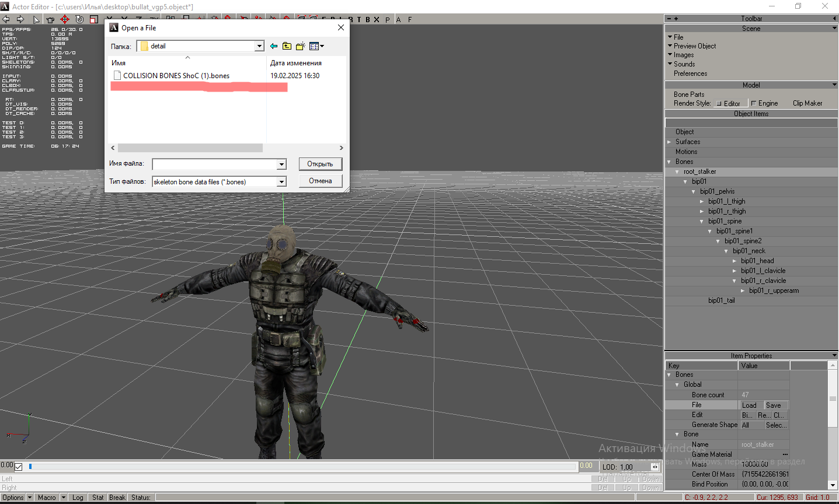The height and width of the screenshot is (504, 839).
Task: Click the dialog scrollbar right arrow
Action: (x=342, y=148)
